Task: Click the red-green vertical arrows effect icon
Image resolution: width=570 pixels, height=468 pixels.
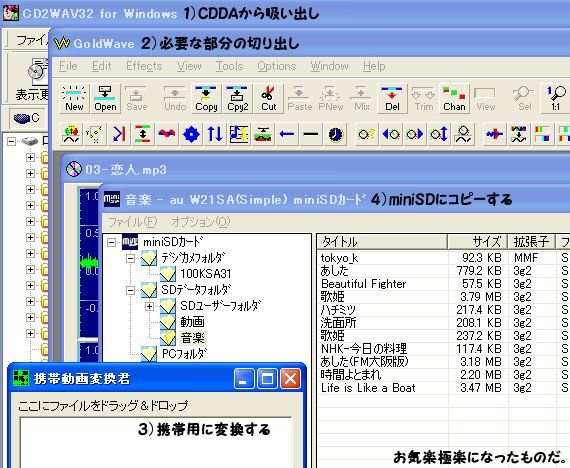Action: pos(143,135)
